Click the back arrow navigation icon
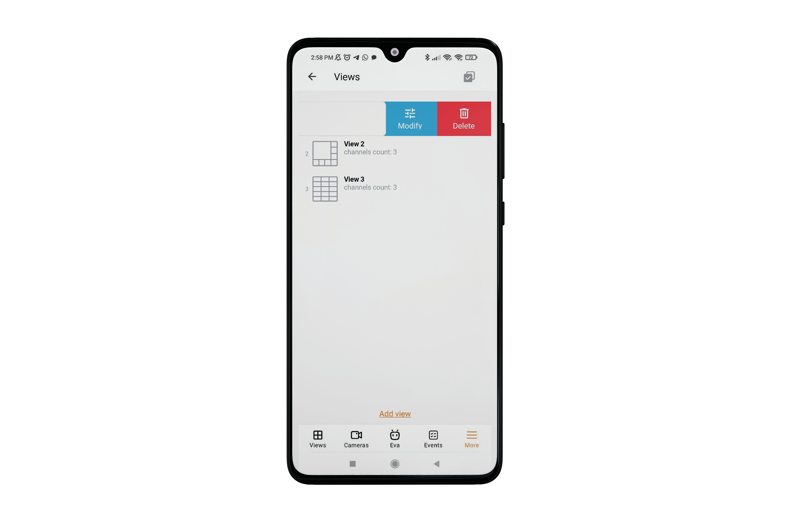 [x=313, y=77]
